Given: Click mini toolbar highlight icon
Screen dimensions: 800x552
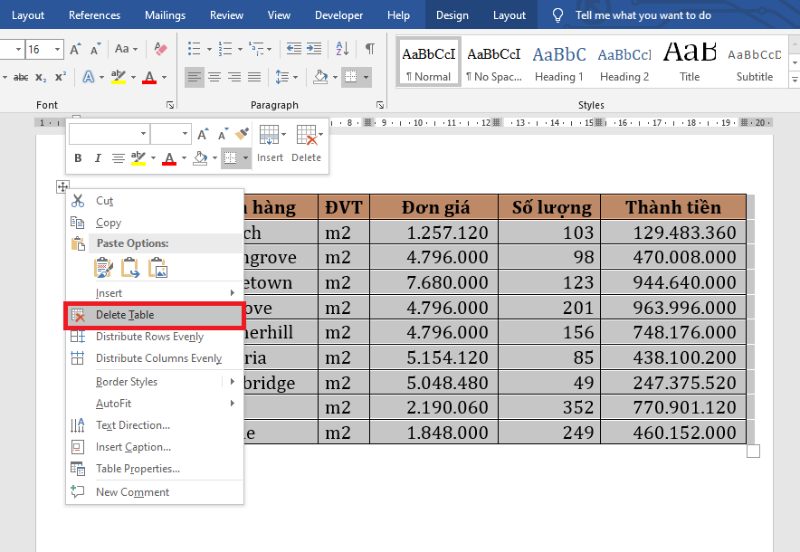Looking at the screenshot, I should coord(138,159).
